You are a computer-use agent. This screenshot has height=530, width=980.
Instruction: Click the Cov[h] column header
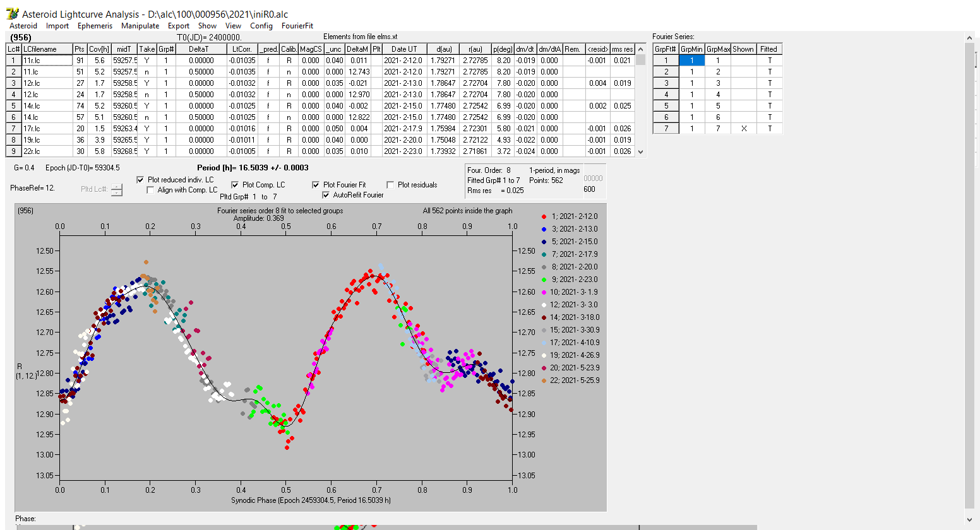(x=99, y=49)
